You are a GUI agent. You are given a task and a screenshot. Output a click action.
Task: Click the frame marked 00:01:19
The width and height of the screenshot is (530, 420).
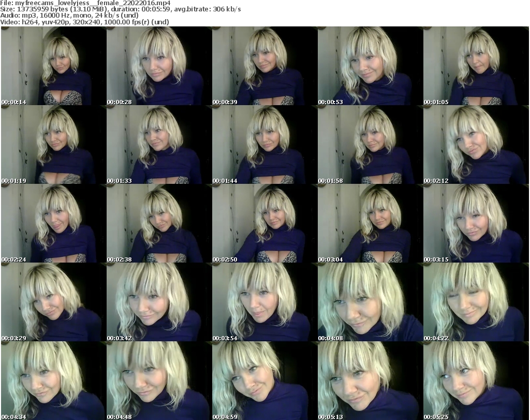pyautogui.click(x=54, y=144)
